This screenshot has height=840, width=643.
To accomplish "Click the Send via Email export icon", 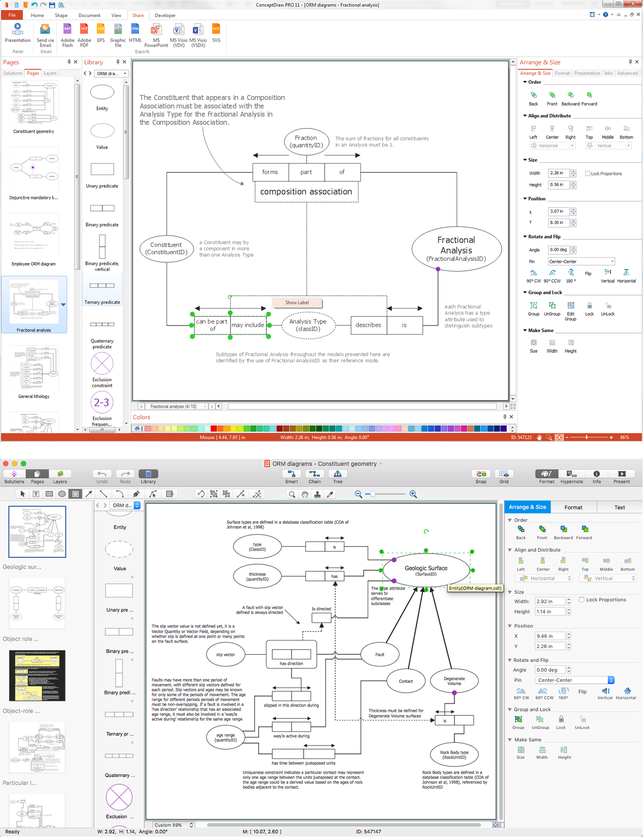I will tap(45, 35).
